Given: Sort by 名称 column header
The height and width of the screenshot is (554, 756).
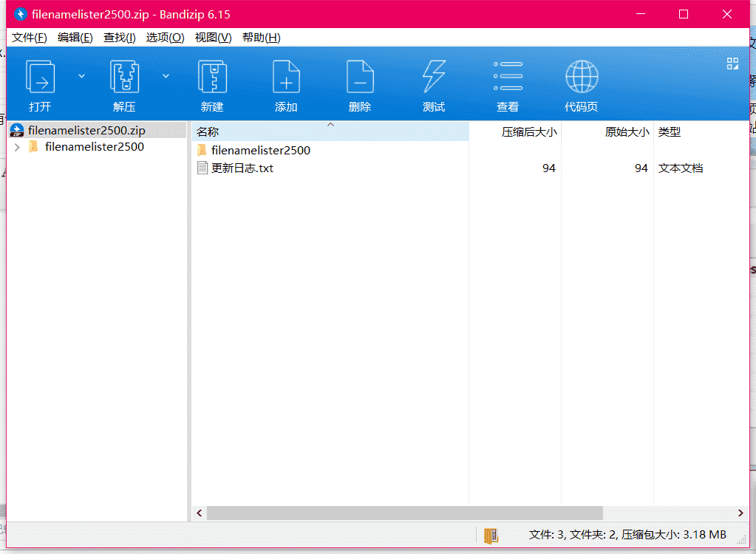Looking at the screenshot, I should (x=330, y=131).
